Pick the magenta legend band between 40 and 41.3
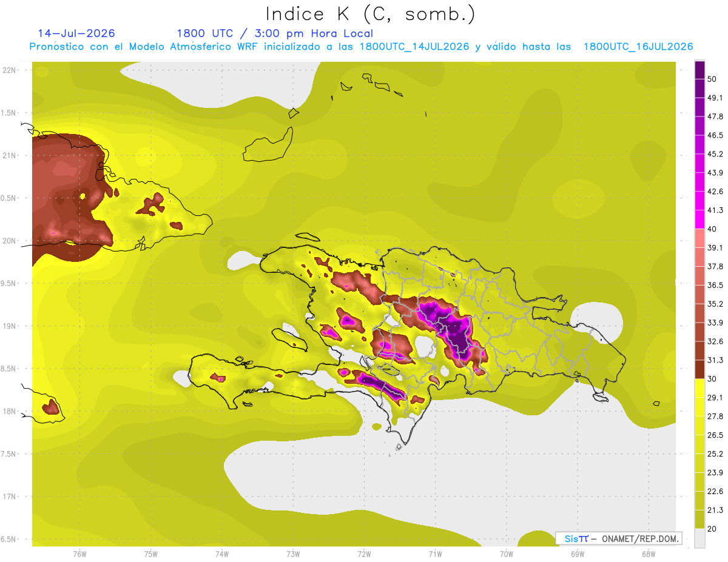 pos(699,219)
